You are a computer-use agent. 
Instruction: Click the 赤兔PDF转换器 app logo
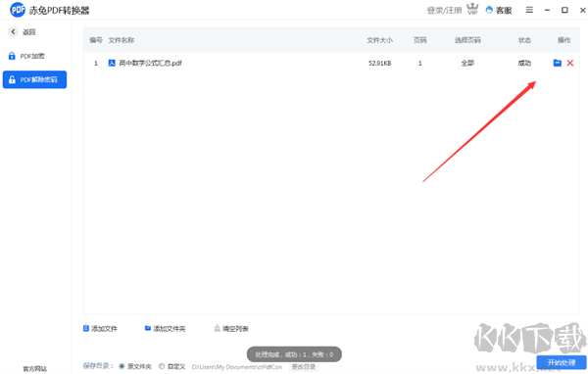click(x=18, y=10)
